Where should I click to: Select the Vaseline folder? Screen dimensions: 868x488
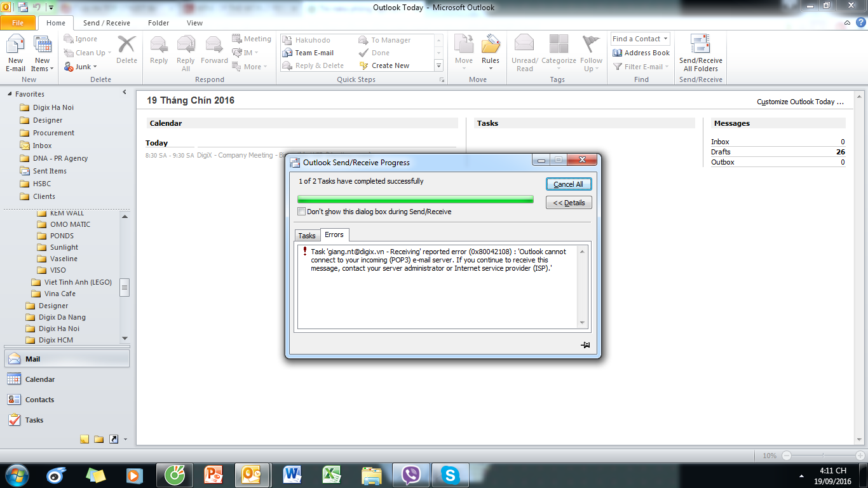(64, 259)
